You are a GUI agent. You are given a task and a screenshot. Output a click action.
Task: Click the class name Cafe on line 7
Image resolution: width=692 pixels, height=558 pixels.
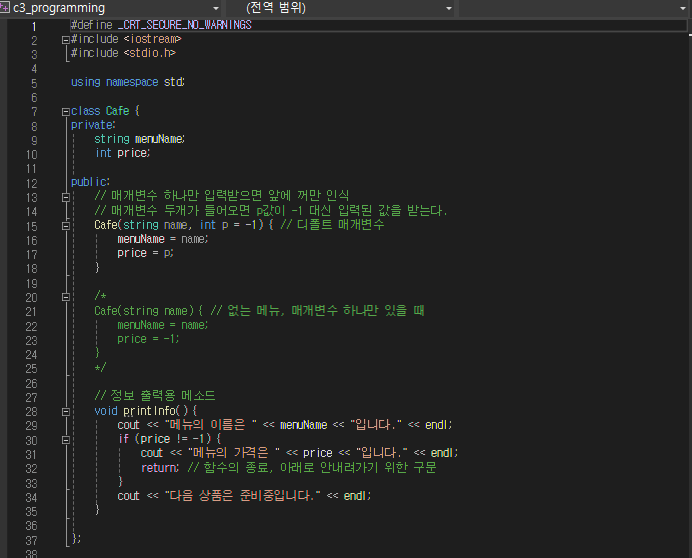point(117,111)
